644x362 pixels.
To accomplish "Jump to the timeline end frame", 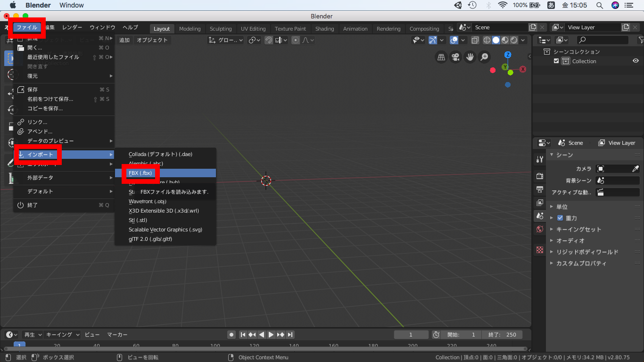I will pos(290,335).
